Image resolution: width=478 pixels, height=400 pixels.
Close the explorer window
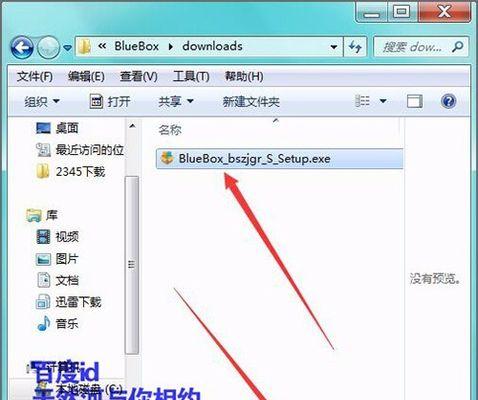click(444, 12)
